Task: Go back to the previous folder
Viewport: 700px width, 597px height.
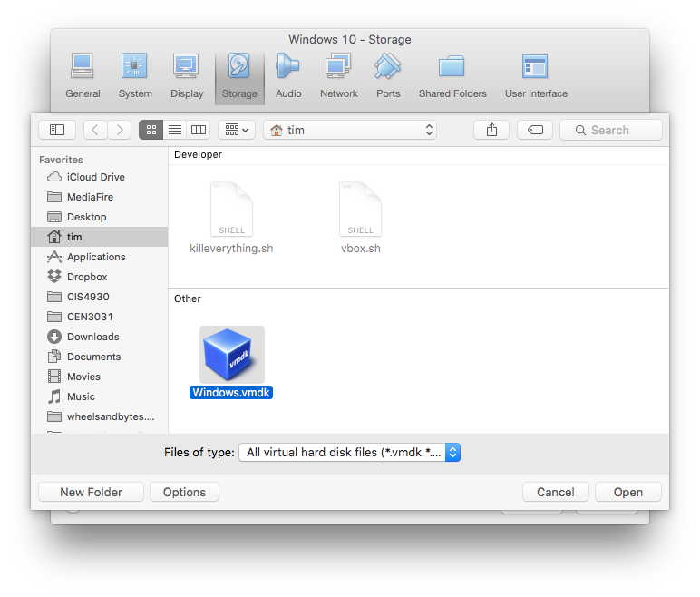Action: click(x=95, y=130)
